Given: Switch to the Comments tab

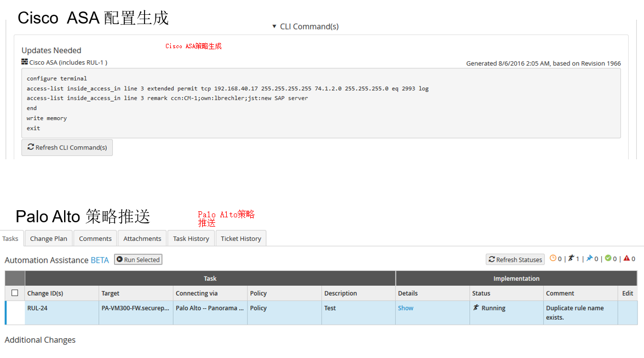Looking at the screenshot, I should pos(95,239).
